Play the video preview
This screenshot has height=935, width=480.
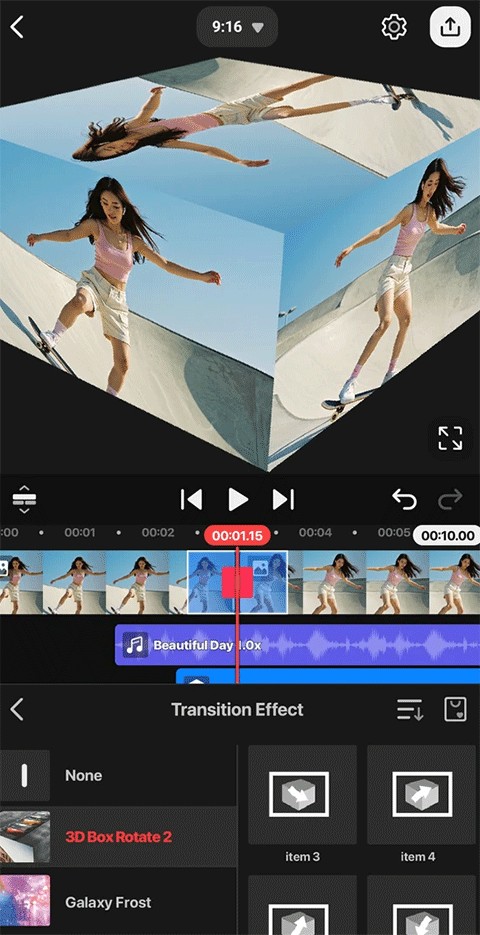coord(238,500)
